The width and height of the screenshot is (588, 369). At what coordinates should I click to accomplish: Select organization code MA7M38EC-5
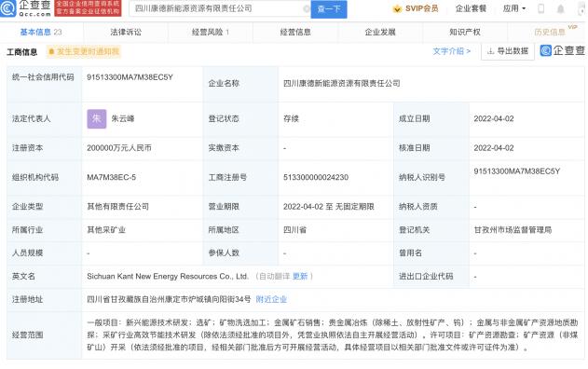[x=112, y=177]
